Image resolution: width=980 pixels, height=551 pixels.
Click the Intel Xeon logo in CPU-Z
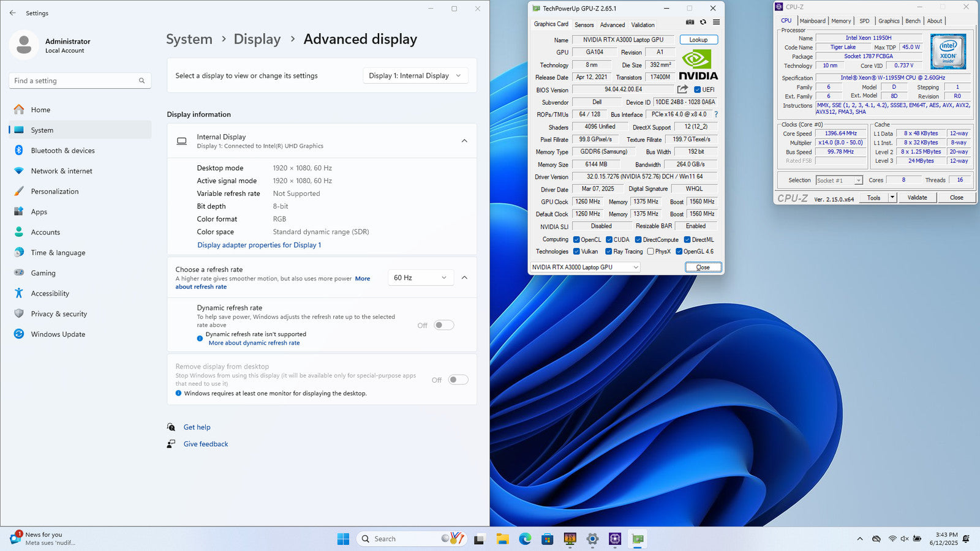pos(948,51)
